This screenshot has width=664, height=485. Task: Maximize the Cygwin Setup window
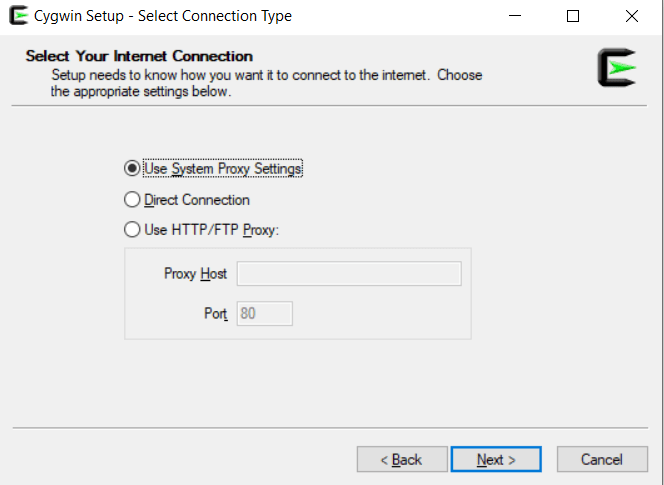point(573,16)
